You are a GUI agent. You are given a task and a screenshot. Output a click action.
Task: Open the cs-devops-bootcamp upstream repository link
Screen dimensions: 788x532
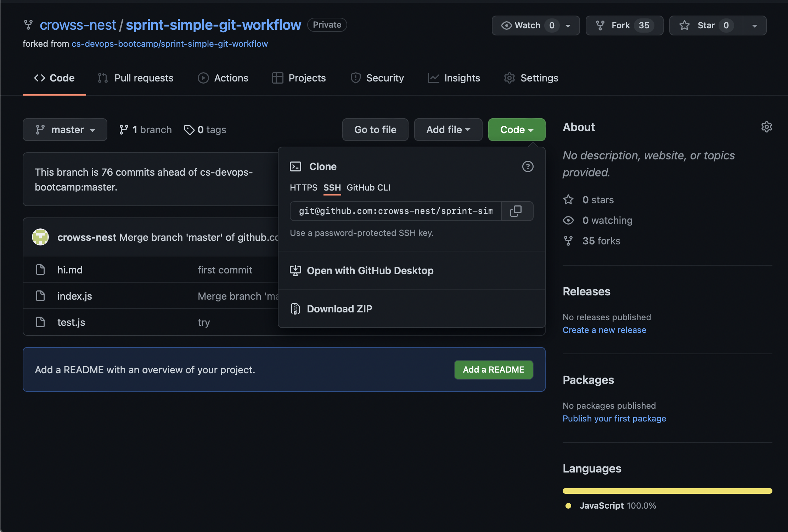(170, 44)
